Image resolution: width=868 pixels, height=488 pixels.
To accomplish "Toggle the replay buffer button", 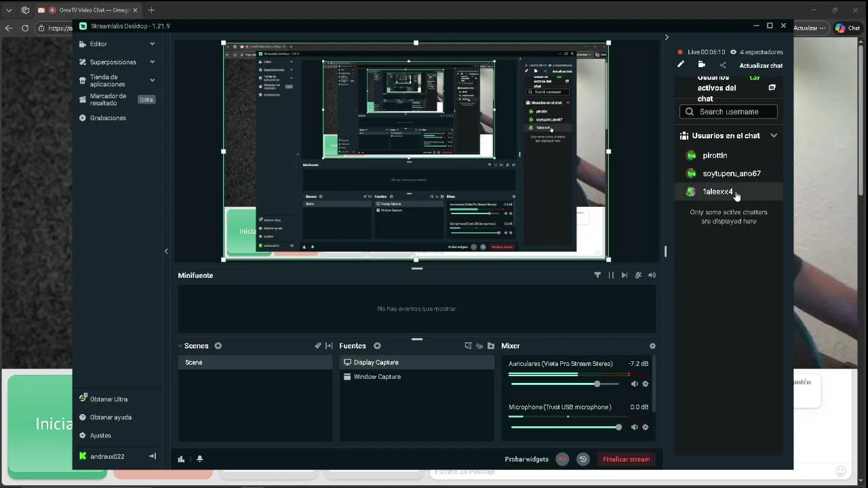I will (x=583, y=460).
